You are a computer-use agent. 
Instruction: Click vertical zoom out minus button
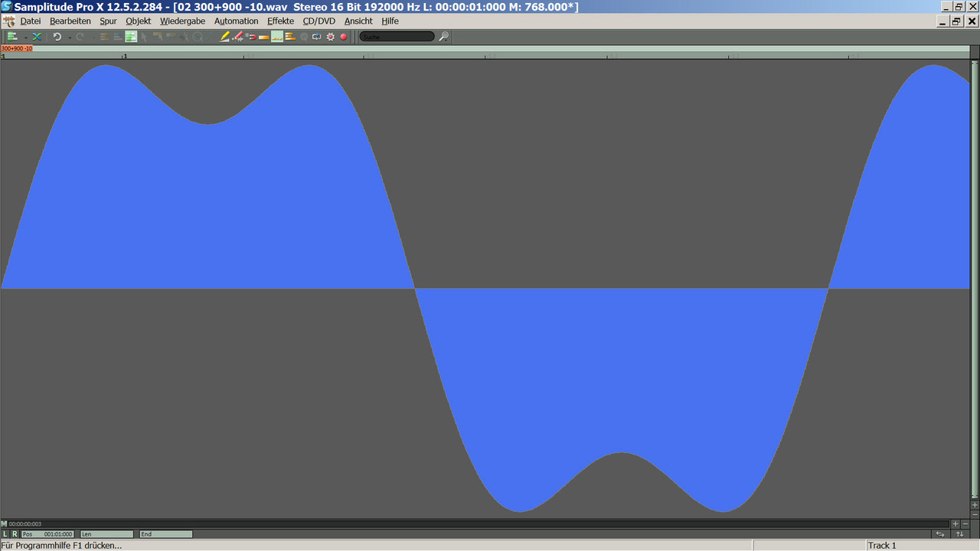[975, 514]
